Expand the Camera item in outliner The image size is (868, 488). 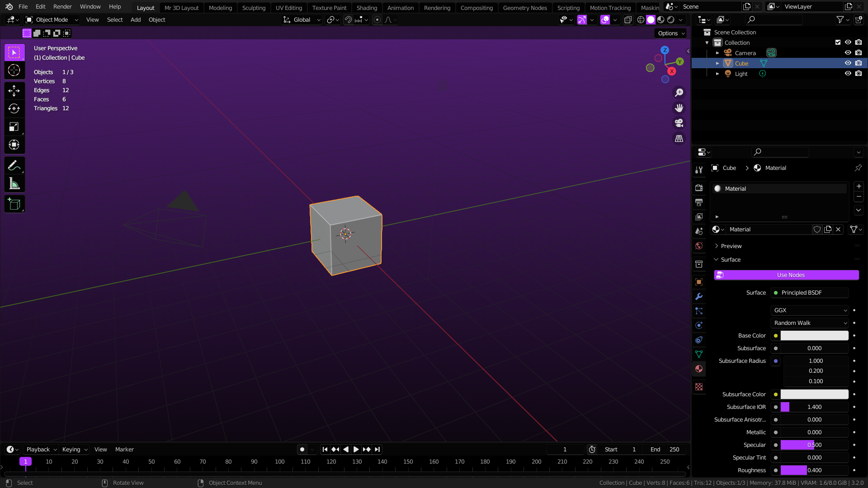718,53
